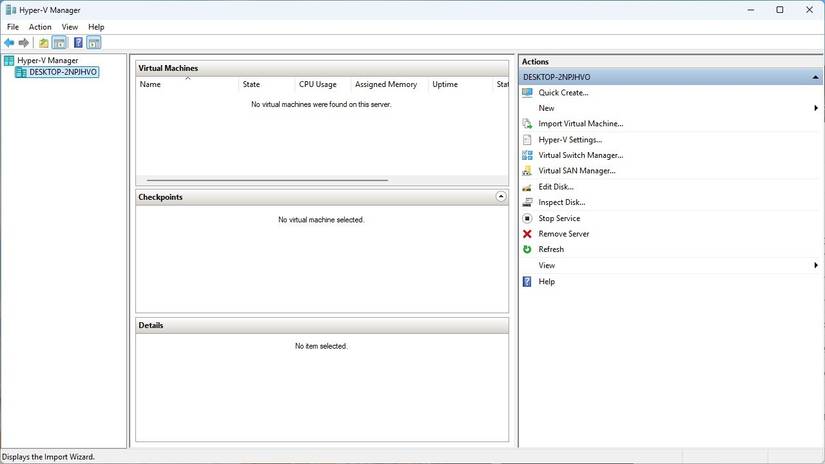Screen dimensions: 825x464
Task: Click Help text in Actions pane
Action: (546, 281)
